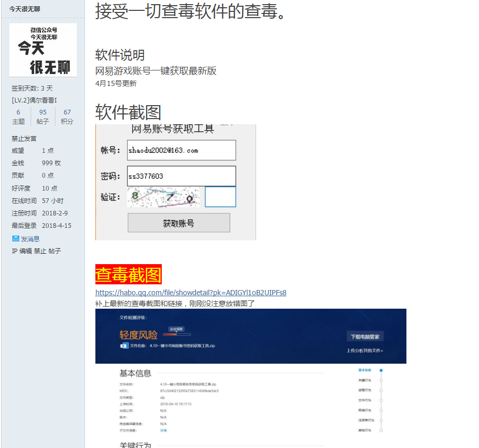The height and width of the screenshot is (448, 479).
Task: Click the 4月15号更新 text
Action: [116, 83]
